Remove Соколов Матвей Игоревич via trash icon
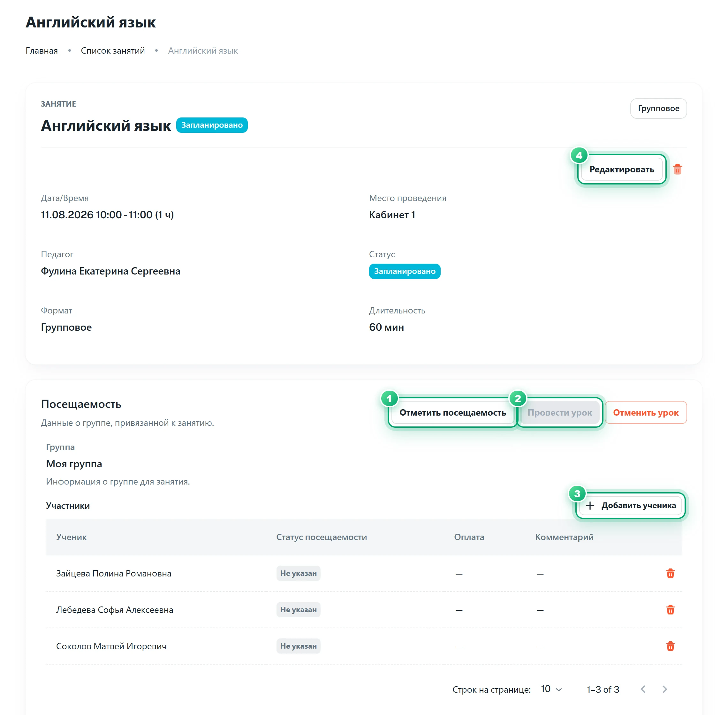Screen dimensions: 728x715 point(670,646)
